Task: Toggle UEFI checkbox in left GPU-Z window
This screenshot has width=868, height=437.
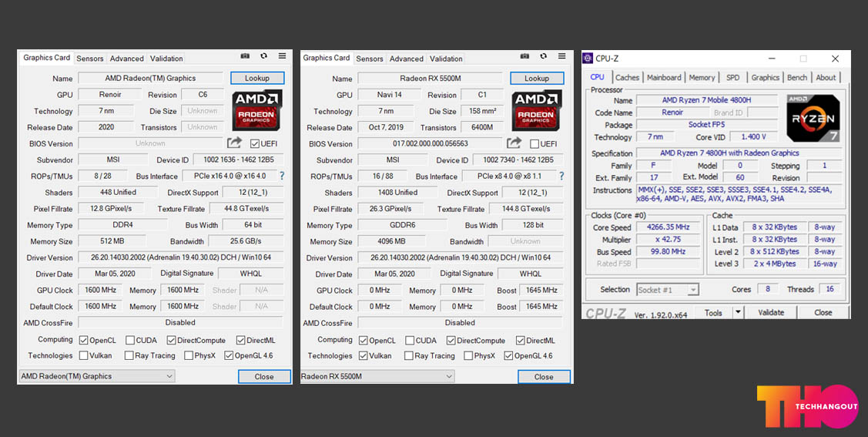Action: (x=255, y=143)
